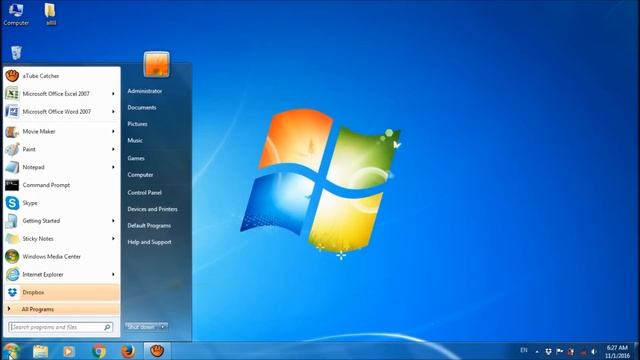Launch Windows Media Center icon
Screen dimensions: 640x360
tap(12, 256)
